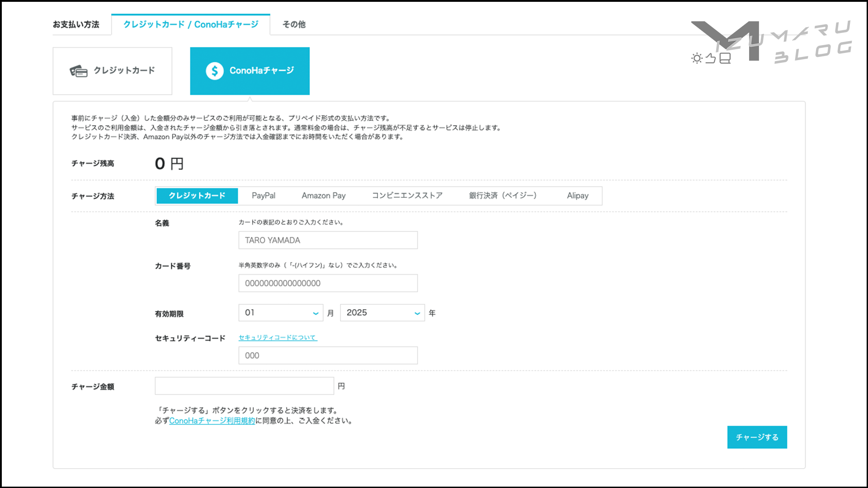The image size is (868, 488).
Task: Focus the チャージ金額 amount field
Action: pos(245,386)
